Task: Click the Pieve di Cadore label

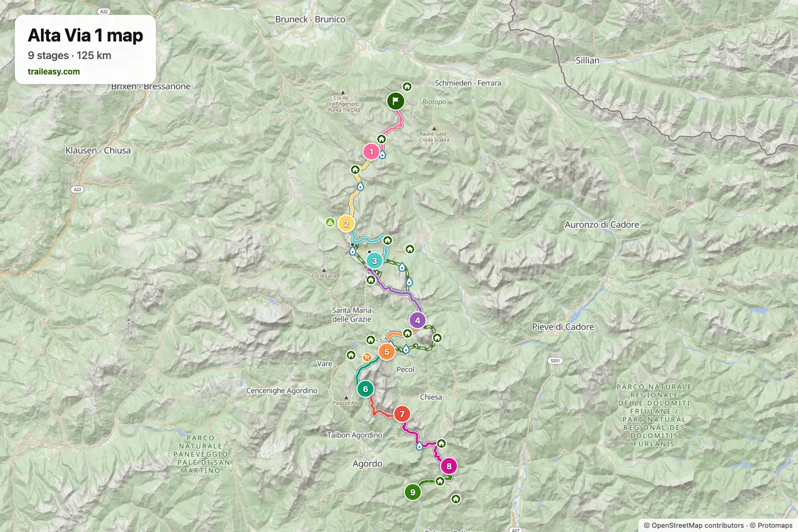Action: pos(563,327)
